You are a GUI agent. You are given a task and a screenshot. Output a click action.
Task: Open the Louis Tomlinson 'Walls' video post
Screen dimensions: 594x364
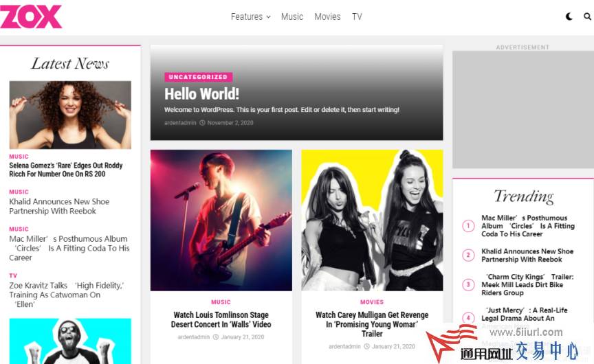[221, 319]
